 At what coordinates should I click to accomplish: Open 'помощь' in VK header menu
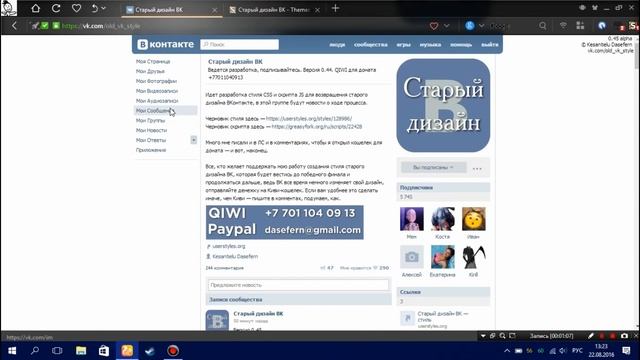(461, 44)
